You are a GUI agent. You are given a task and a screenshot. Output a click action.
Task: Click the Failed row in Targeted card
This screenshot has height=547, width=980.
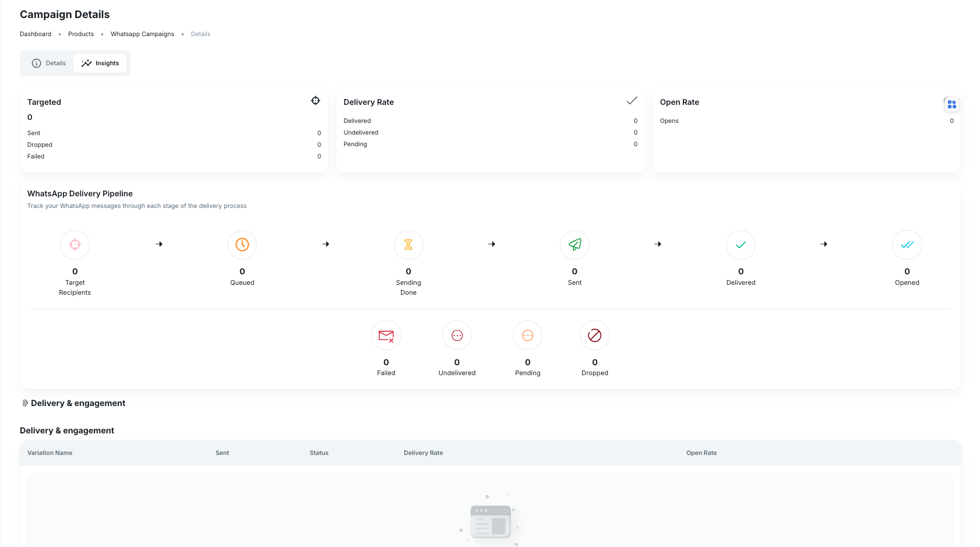tap(174, 156)
